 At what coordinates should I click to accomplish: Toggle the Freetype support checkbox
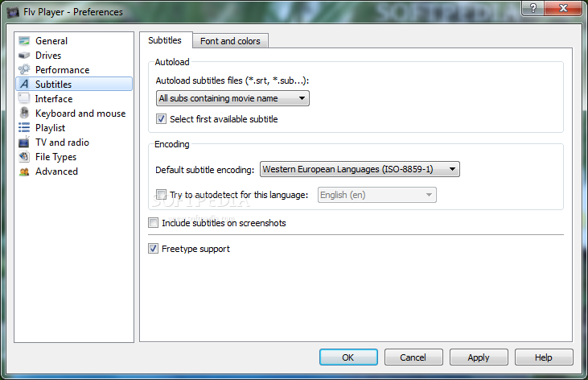(x=153, y=249)
